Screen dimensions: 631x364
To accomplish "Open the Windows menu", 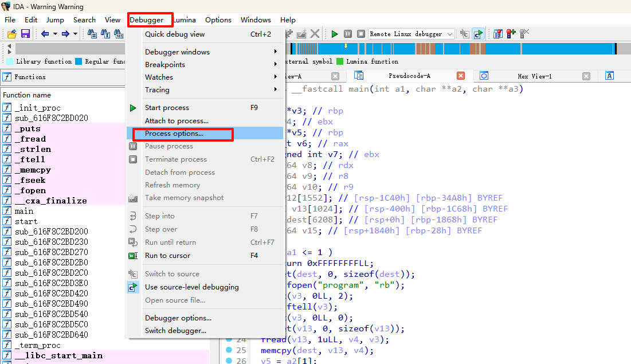I will (256, 19).
